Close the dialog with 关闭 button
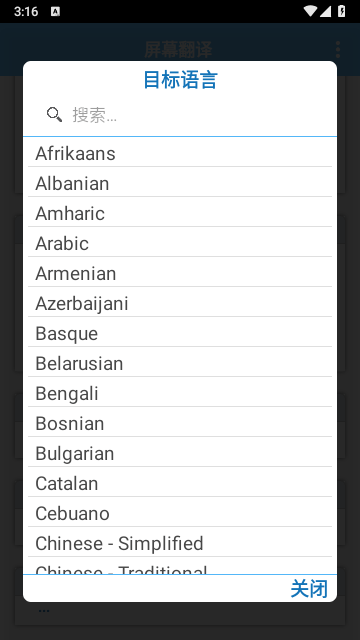The width and height of the screenshot is (360, 640). coord(309,589)
